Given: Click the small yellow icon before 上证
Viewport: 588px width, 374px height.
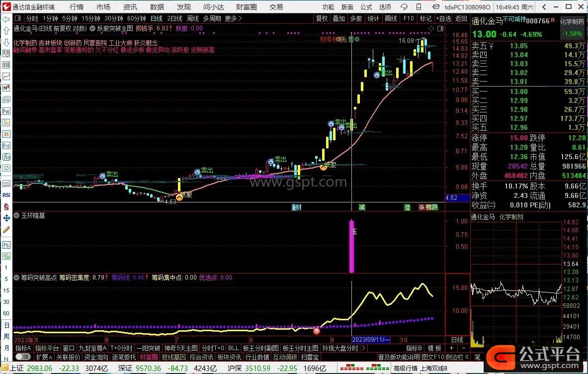Looking at the screenshot, I should 5,369.
